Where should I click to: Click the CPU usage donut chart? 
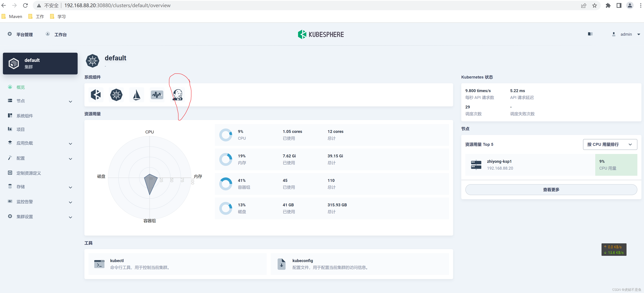click(x=226, y=135)
